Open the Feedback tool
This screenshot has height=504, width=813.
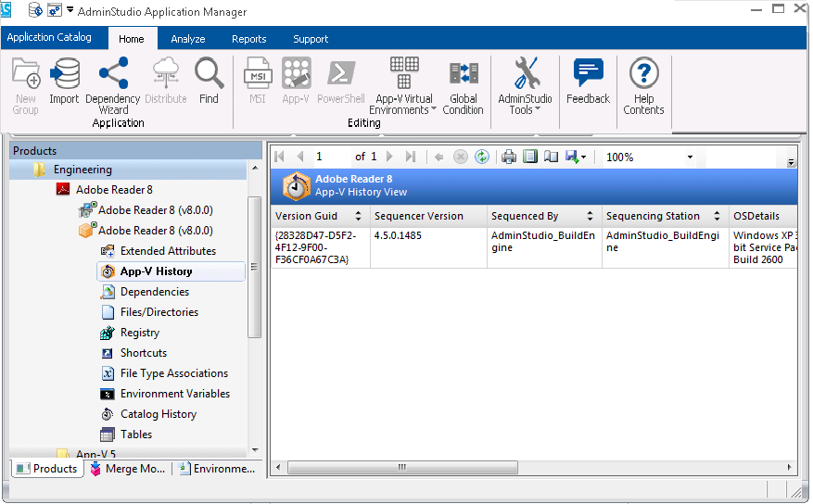click(588, 82)
